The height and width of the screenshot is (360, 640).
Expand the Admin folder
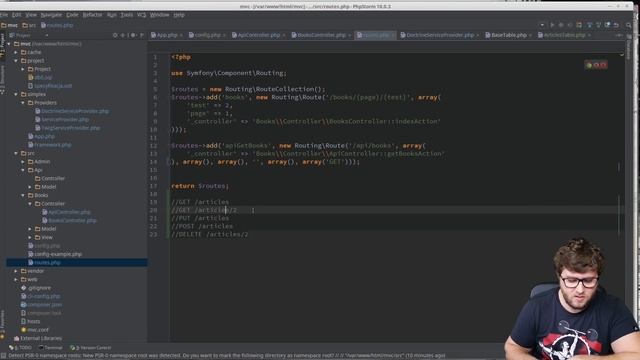pos(23,162)
